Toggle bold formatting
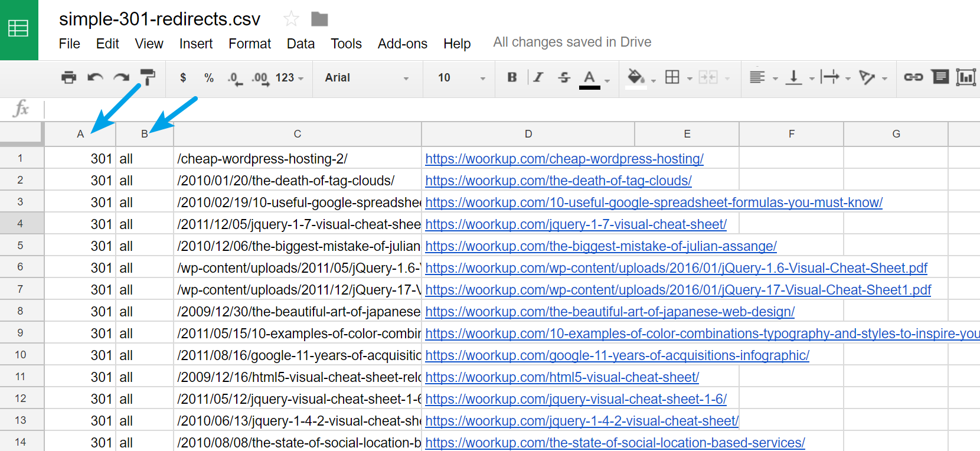 pos(512,77)
